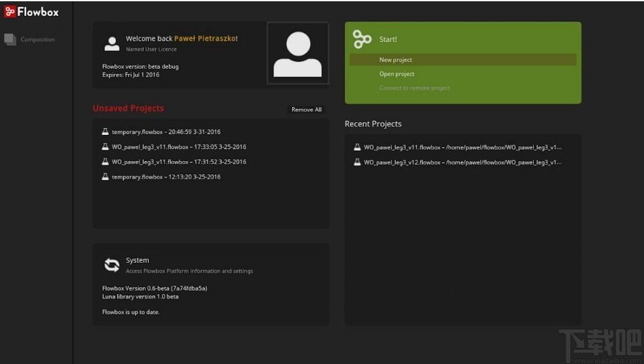Choose New project

[463, 60]
